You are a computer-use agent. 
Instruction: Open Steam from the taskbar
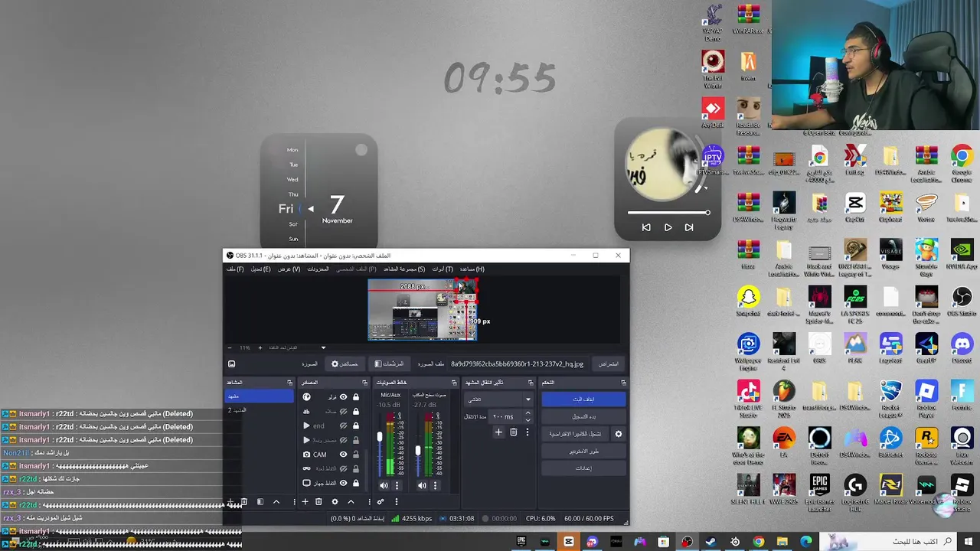[x=710, y=542]
